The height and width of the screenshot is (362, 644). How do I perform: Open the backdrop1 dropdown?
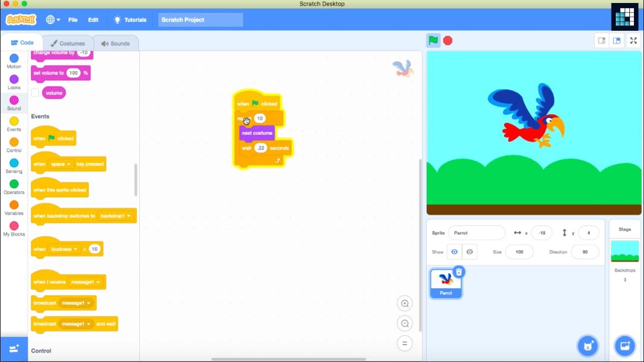coord(116,216)
